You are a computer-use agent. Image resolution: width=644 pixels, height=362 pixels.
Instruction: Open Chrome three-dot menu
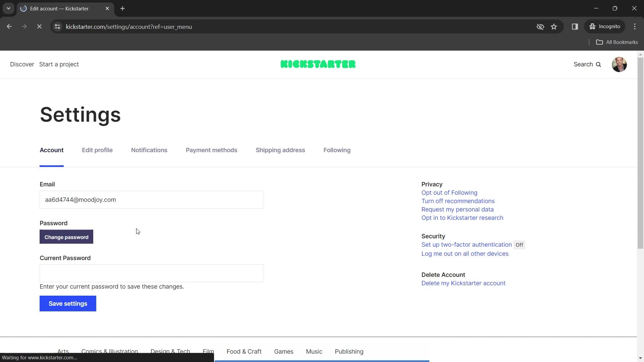[635, 26]
